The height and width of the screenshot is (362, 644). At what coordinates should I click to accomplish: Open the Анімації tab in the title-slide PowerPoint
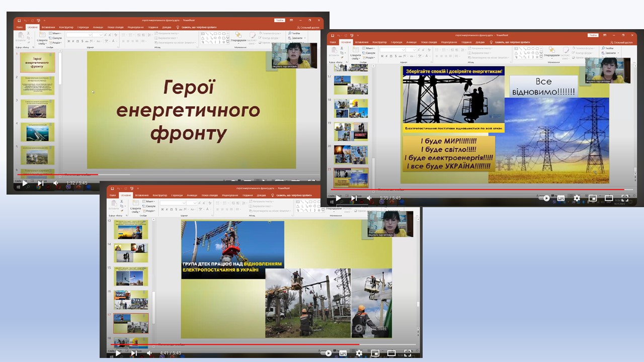coord(98,27)
